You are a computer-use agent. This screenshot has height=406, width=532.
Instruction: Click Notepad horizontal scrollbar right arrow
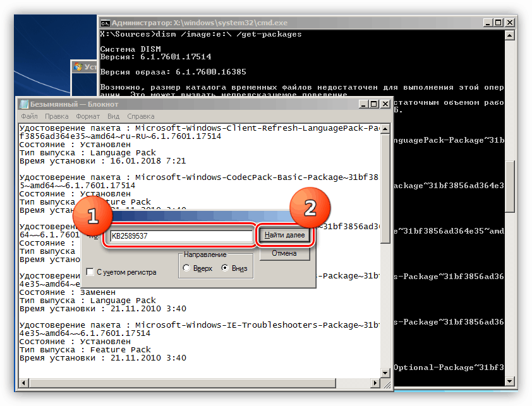tap(375, 383)
